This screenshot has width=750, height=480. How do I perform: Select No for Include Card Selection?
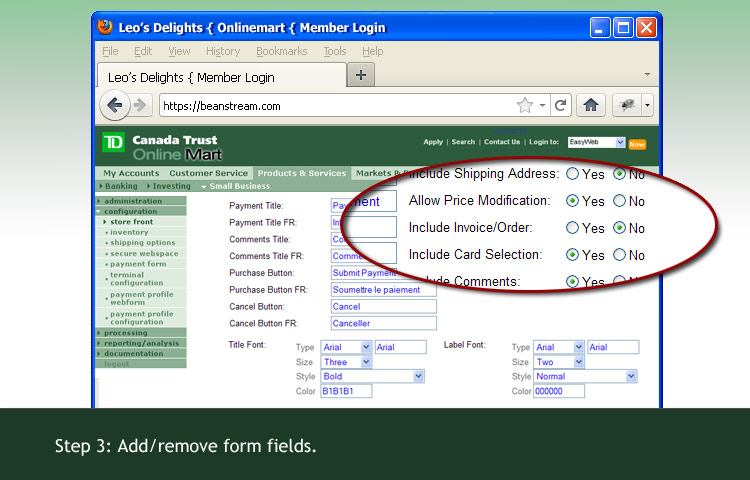tap(619, 254)
